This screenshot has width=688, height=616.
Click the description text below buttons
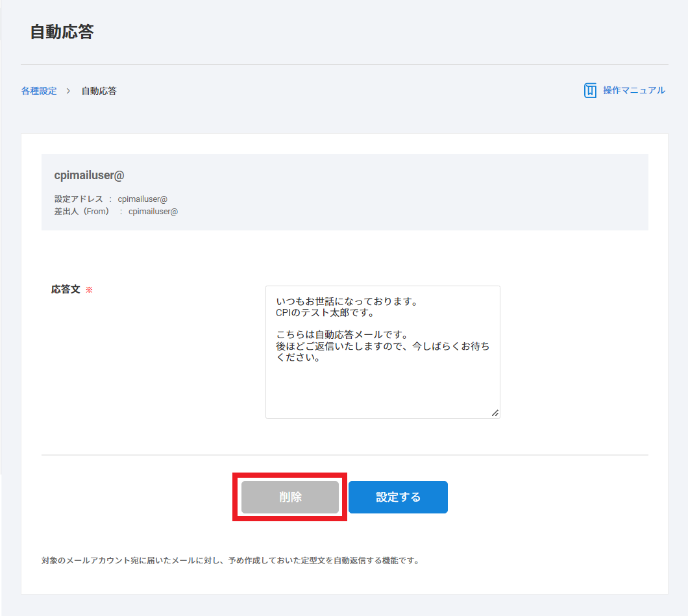(230, 560)
